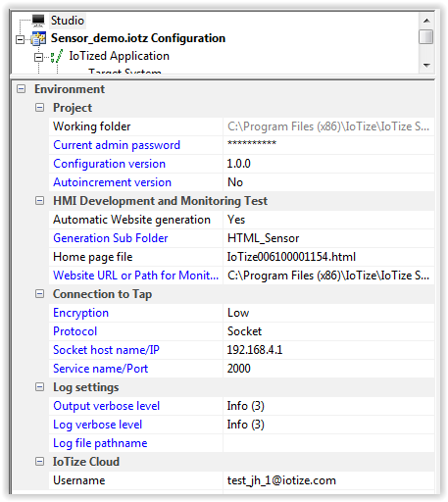Viewport: 448px width, 502px height.
Task: Click the masked admin password field
Action: (328, 145)
